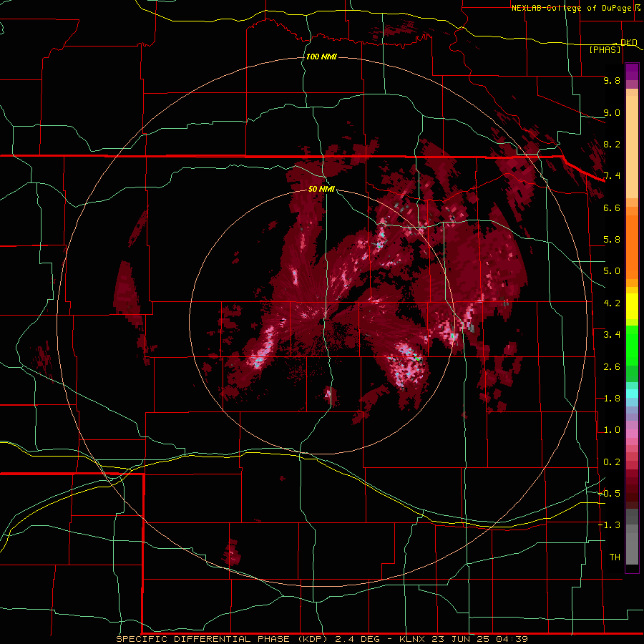Click the KLNX radar site identifier
Image resolution: width=644 pixels, height=644 pixels.
[x=412, y=639]
